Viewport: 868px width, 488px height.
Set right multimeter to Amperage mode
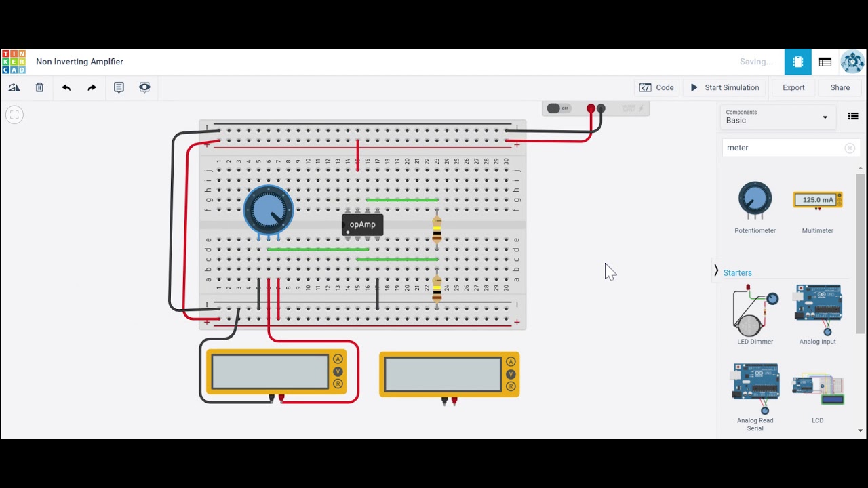pos(511,362)
